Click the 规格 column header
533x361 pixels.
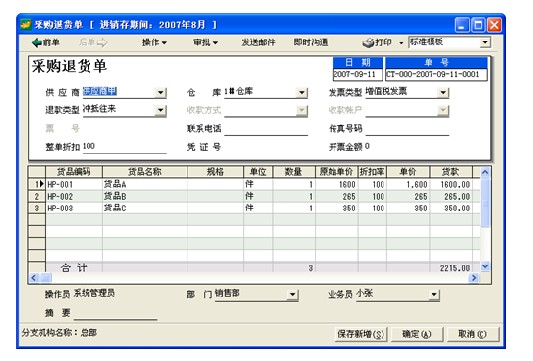(215, 172)
